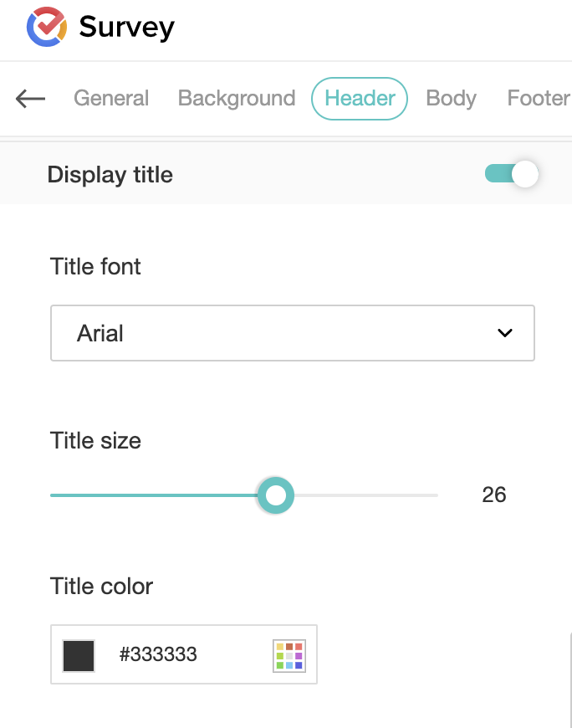Screen dimensions: 572x728
Task: Click the Display title label
Action: coord(110,175)
